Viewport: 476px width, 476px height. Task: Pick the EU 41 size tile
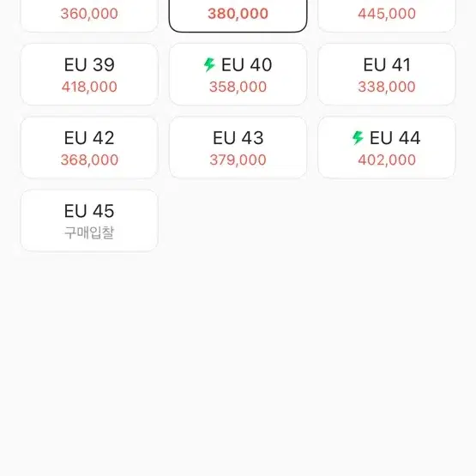click(x=387, y=75)
